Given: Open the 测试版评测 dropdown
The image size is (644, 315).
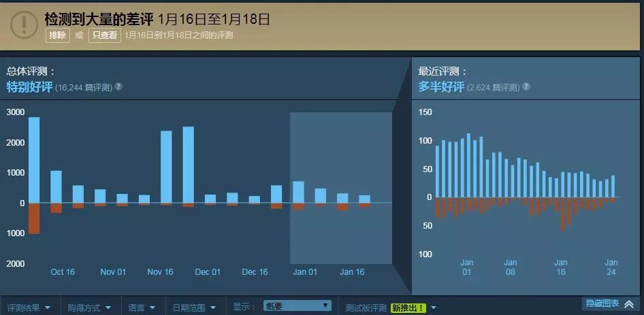Looking at the screenshot, I should tap(390, 308).
